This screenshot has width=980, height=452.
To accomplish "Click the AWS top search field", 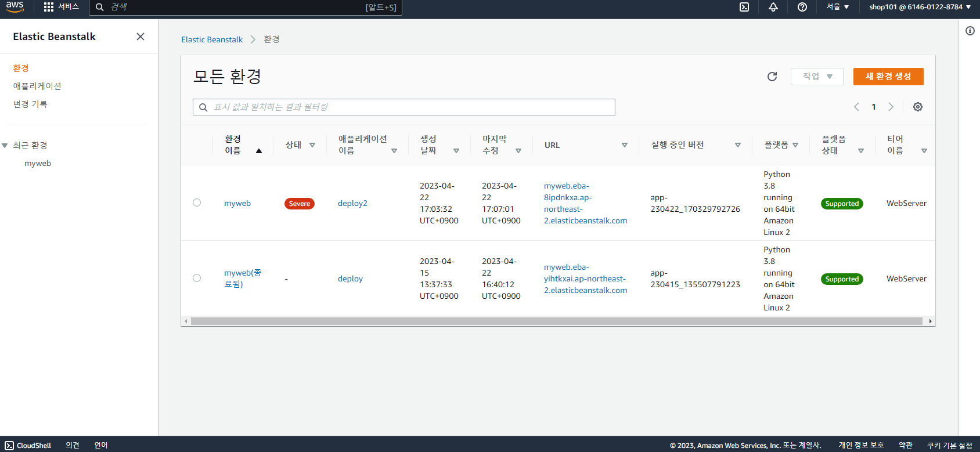I will point(246,7).
